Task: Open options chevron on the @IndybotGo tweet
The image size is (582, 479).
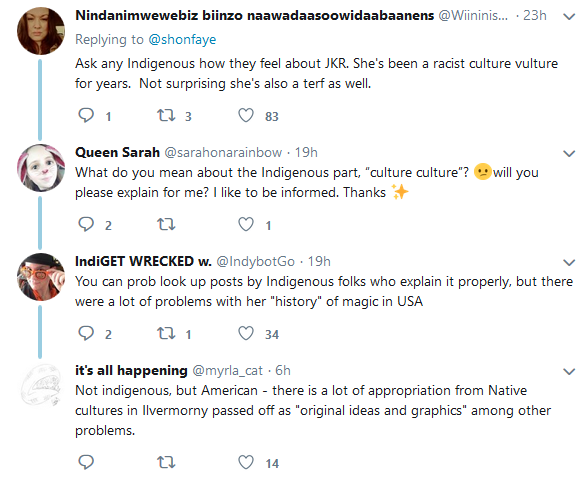Action: point(569,263)
